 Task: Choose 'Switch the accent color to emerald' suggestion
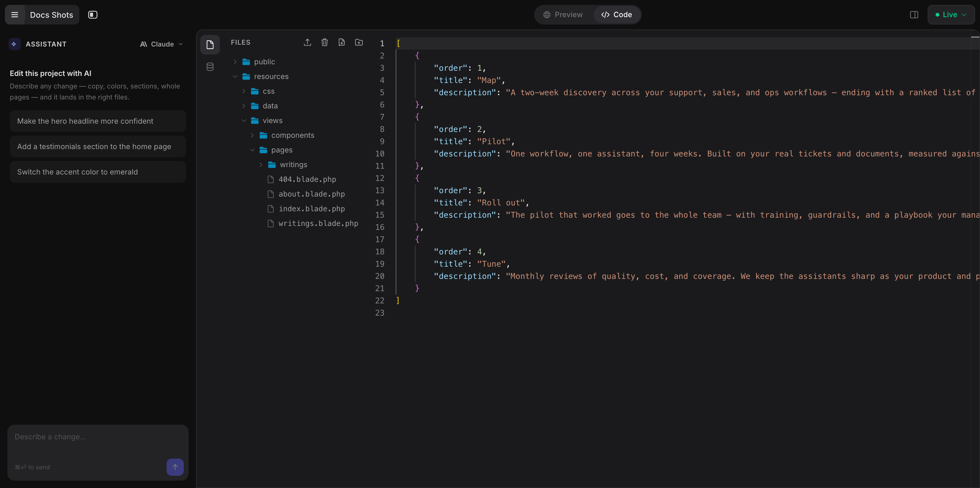pyautogui.click(x=98, y=172)
